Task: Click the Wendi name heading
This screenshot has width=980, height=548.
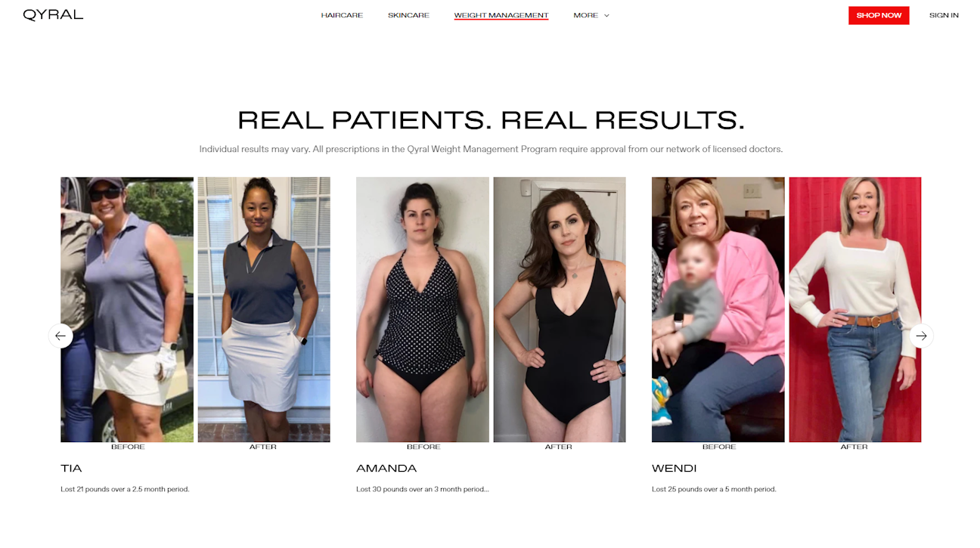Action: pyautogui.click(x=675, y=469)
